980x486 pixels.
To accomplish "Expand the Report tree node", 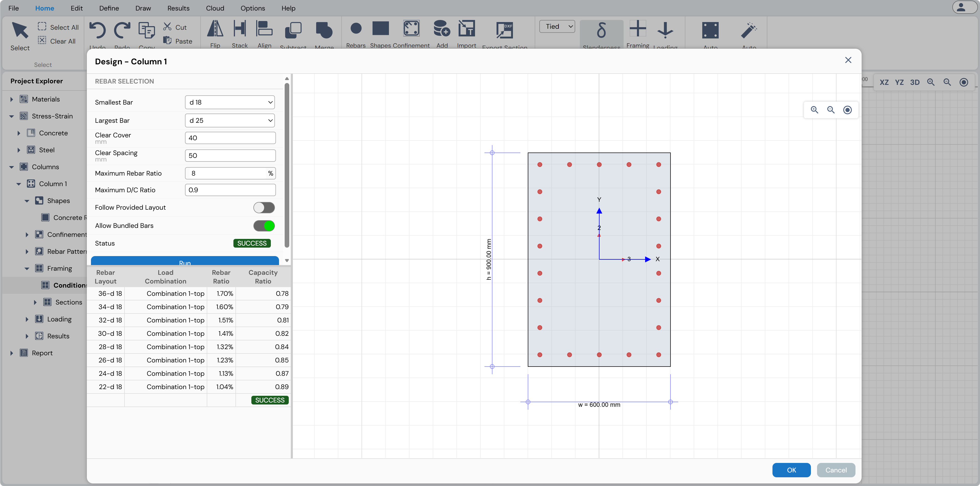I will 12,353.
